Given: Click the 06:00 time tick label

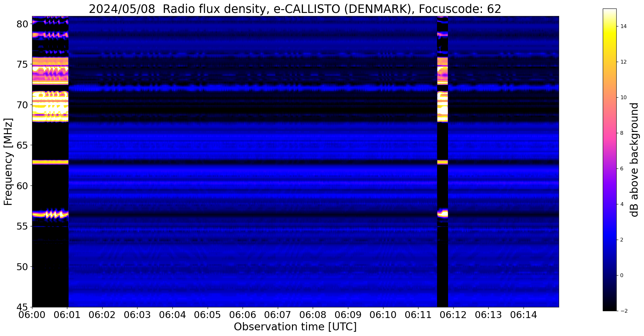Looking at the screenshot, I should pos(32,315).
